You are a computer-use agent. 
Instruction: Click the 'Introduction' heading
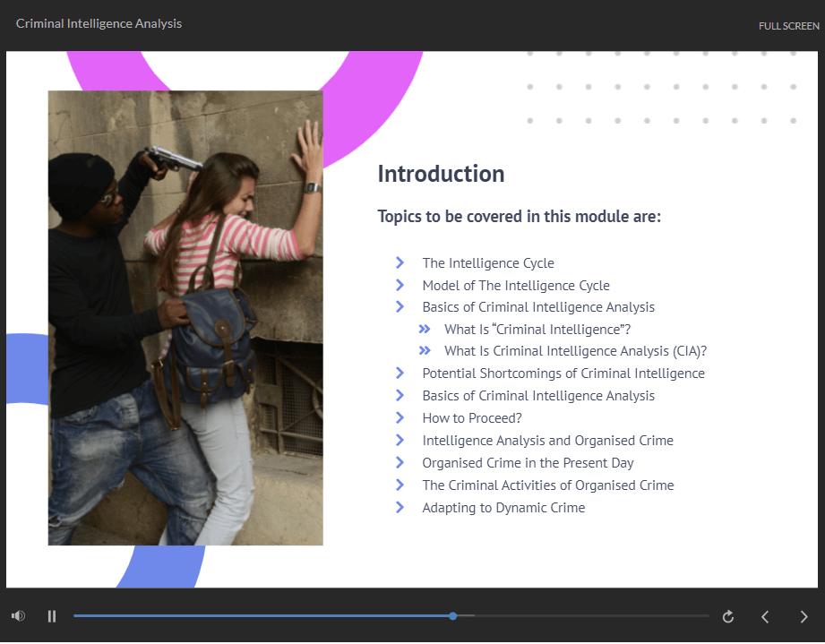(441, 174)
